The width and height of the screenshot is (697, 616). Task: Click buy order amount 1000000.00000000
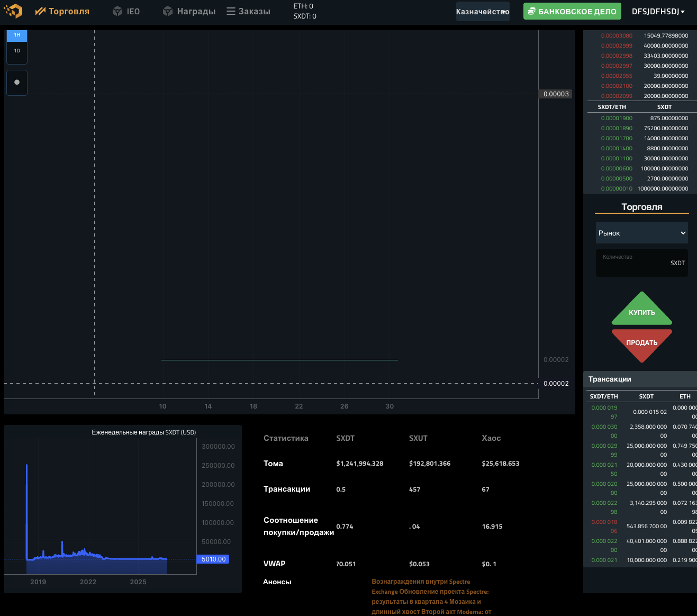[x=663, y=188]
